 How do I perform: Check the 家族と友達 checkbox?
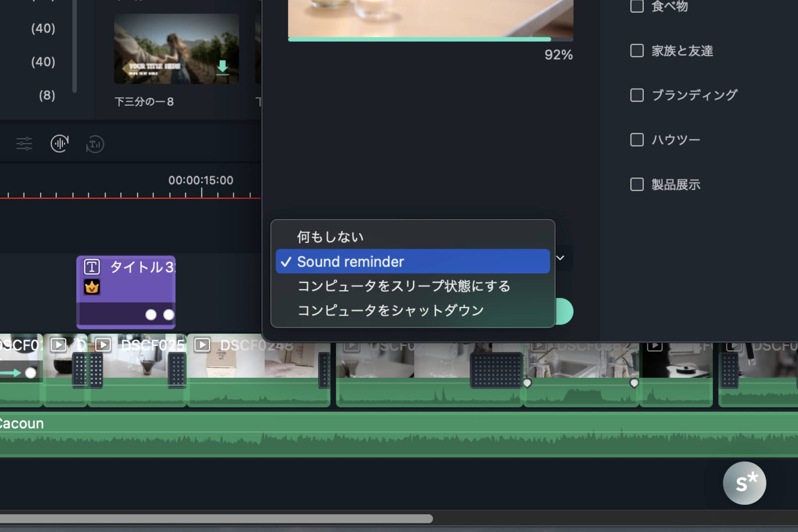coord(637,50)
